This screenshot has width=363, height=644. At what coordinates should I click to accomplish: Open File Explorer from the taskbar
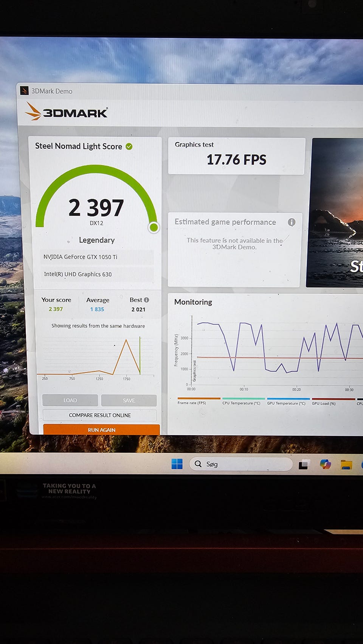tap(346, 465)
